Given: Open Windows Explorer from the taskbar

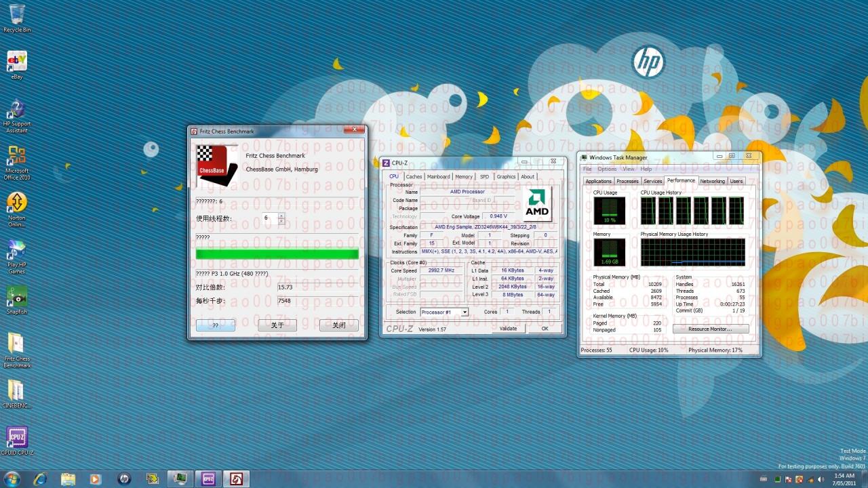Looking at the screenshot, I should click(68, 479).
